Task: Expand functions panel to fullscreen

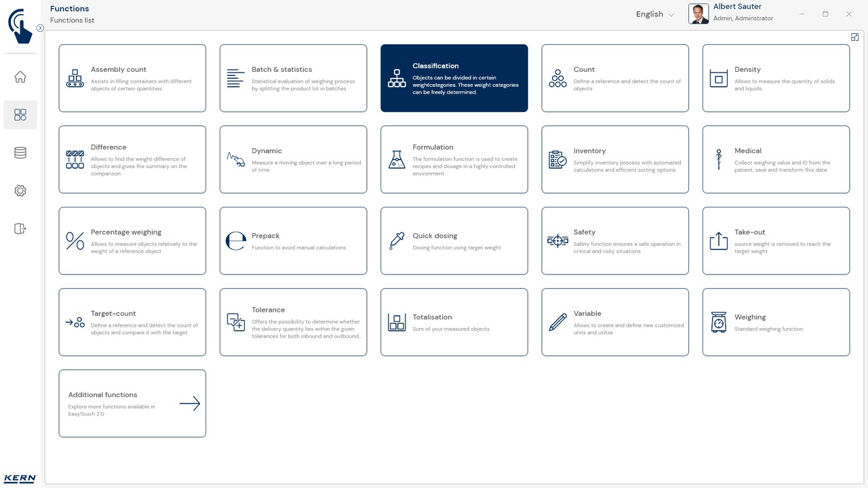Action: [x=854, y=37]
